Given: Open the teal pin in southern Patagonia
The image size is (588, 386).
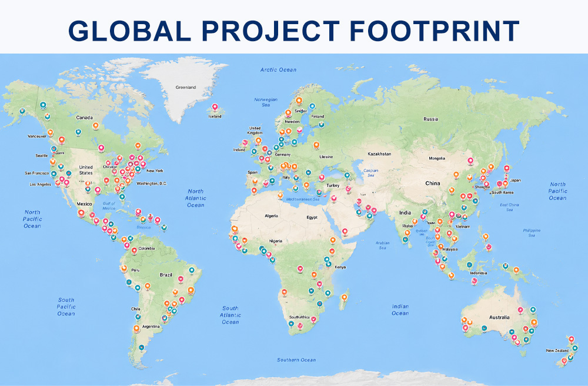Looking at the screenshot, I should click(141, 348).
